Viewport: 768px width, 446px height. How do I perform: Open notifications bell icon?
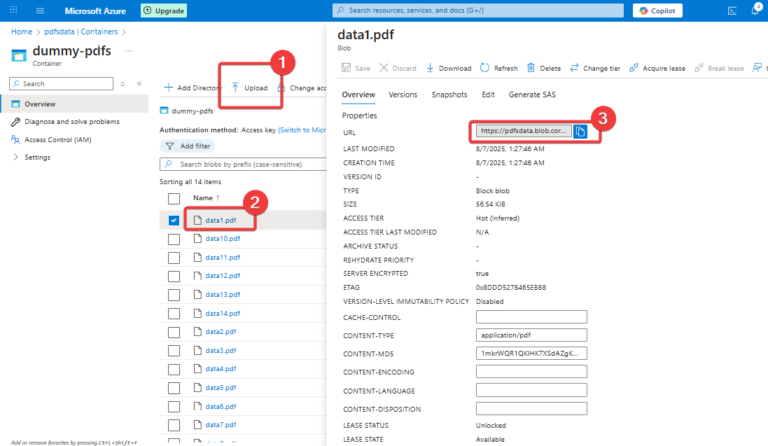pyautogui.click(x=755, y=10)
